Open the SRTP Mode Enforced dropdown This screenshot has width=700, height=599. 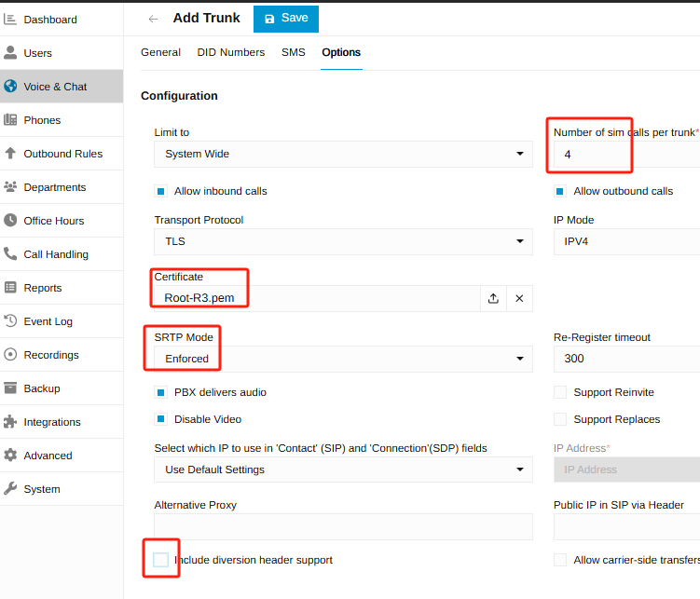[x=343, y=359]
